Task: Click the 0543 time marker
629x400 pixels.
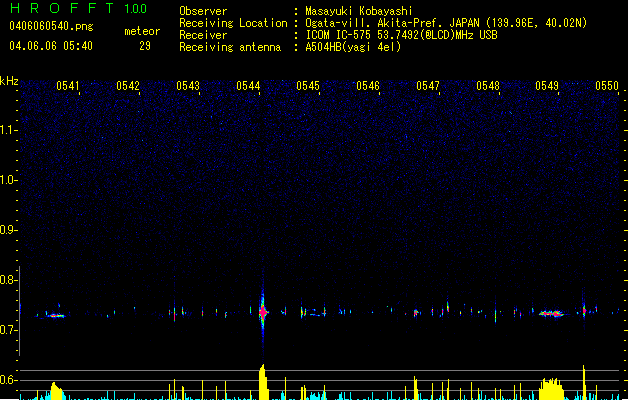Action: coord(188,86)
